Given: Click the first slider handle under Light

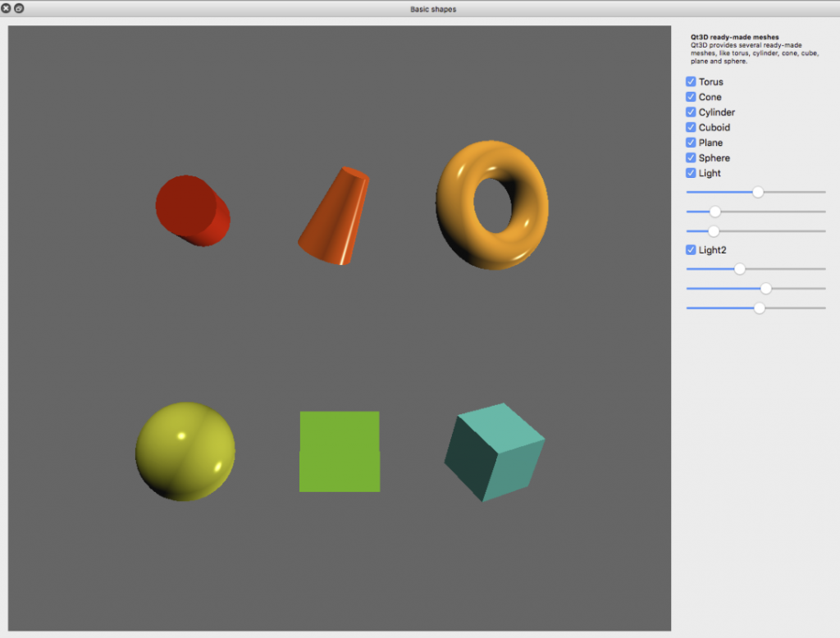Looking at the screenshot, I should [x=758, y=192].
